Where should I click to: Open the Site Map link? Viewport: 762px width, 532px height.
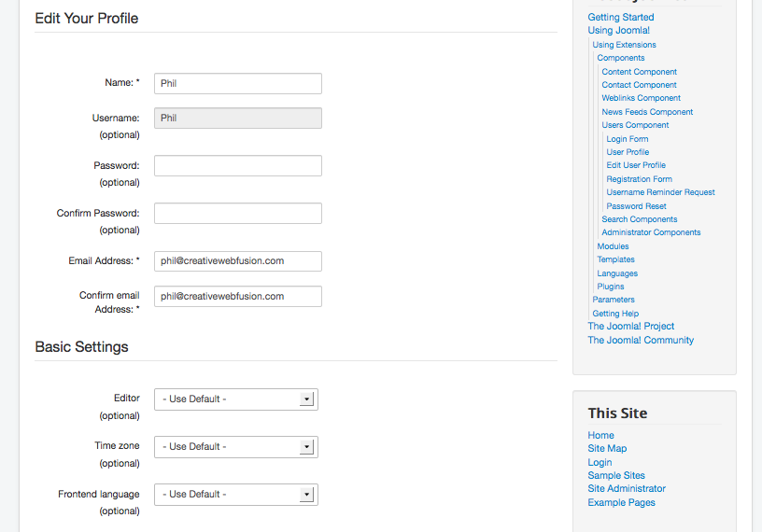tap(607, 448)
